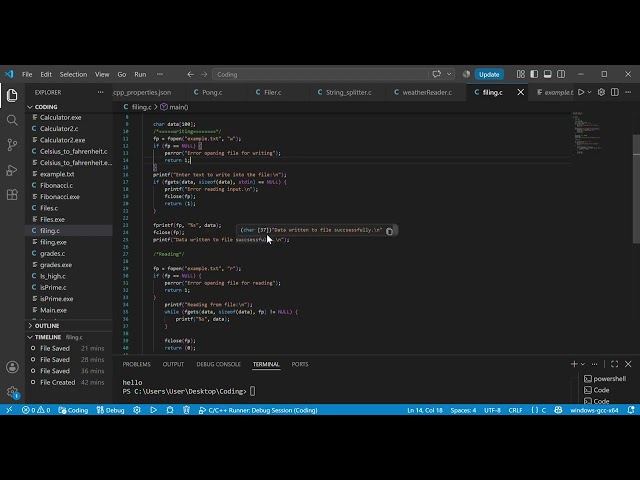Split the editor to the right
Screen dimensions: 640x480
tap(615, 92)
